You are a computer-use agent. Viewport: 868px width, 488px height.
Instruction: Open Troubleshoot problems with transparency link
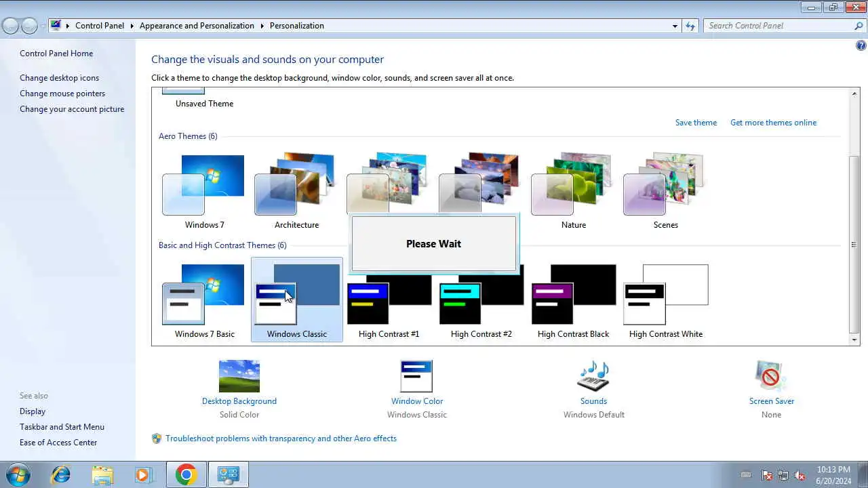coord(281,439)
